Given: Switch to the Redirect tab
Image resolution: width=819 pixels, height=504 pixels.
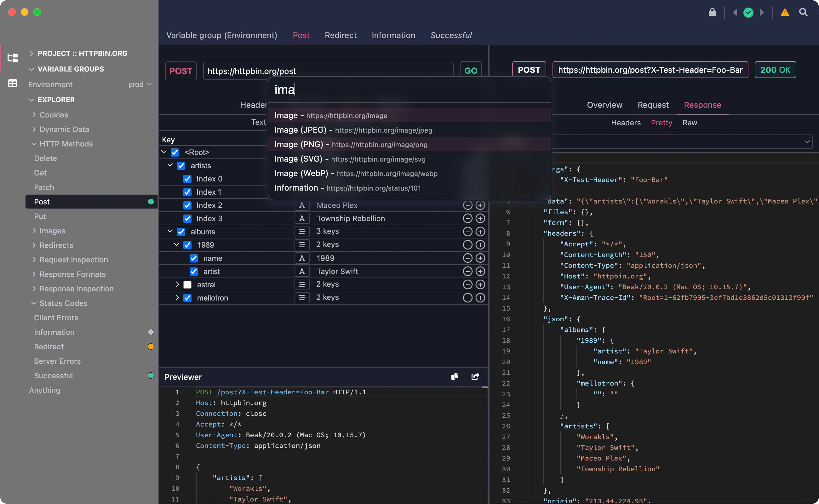Looking at the screenshot, I should tap(340, 35).
